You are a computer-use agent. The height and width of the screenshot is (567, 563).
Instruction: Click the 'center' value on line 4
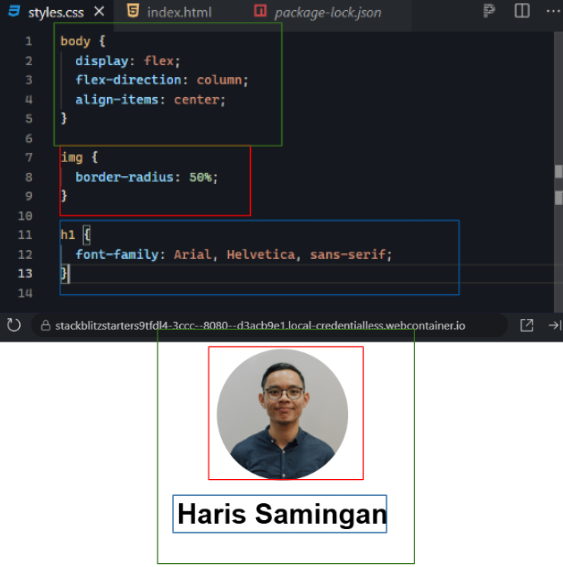pos(197,100)
